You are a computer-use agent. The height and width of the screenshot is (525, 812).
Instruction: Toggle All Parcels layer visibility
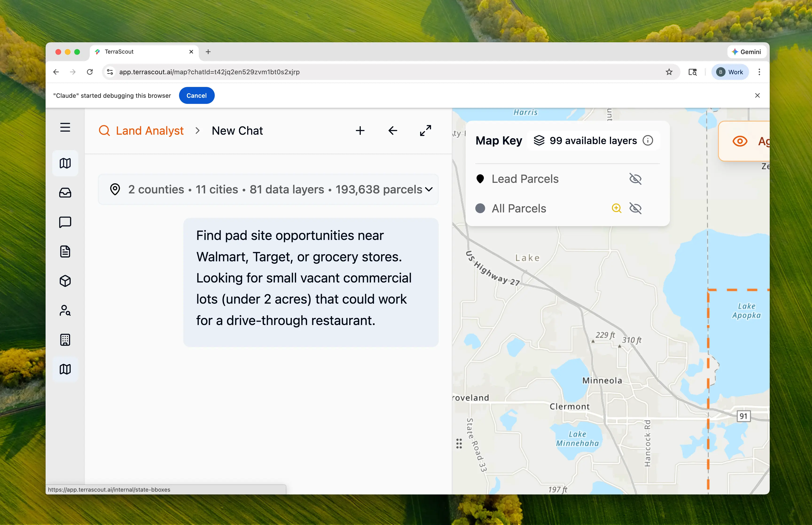635,208
